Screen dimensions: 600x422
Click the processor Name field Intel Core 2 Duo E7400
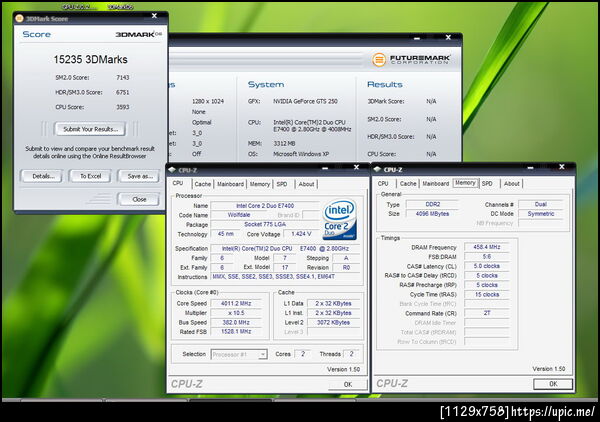tap(265, 206)
